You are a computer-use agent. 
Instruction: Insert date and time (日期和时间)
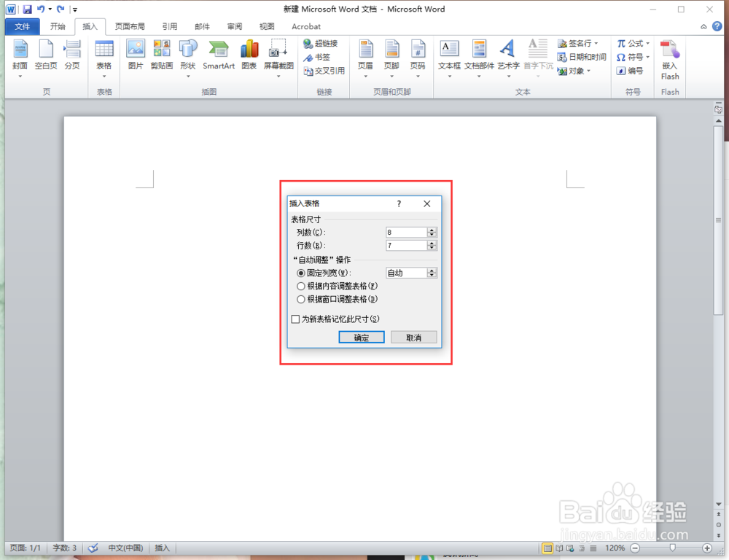click(x=582, y=57)
